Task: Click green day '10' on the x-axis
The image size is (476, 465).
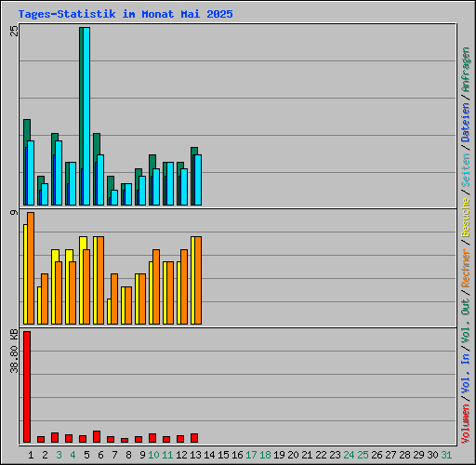Action: 153,455
